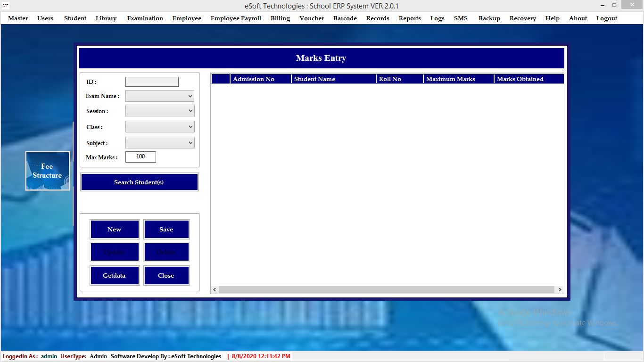Close the Marks Entry form
The width and height of the screenshot is (644, 362).
tap(166, 276)
